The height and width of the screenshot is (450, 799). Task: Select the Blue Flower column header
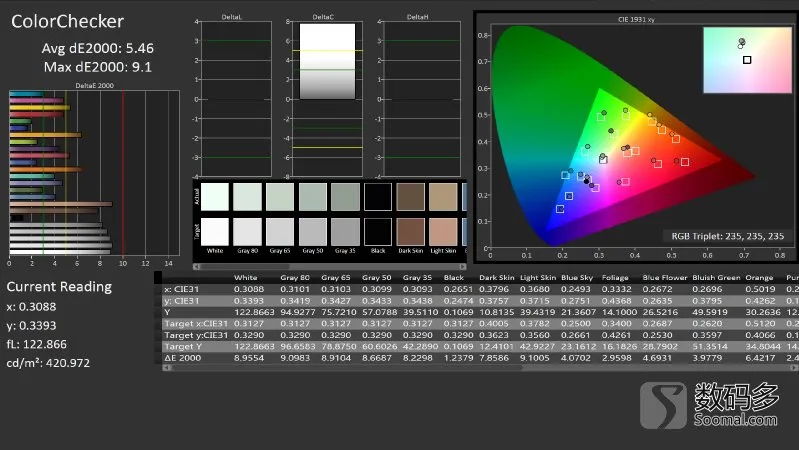664,278
